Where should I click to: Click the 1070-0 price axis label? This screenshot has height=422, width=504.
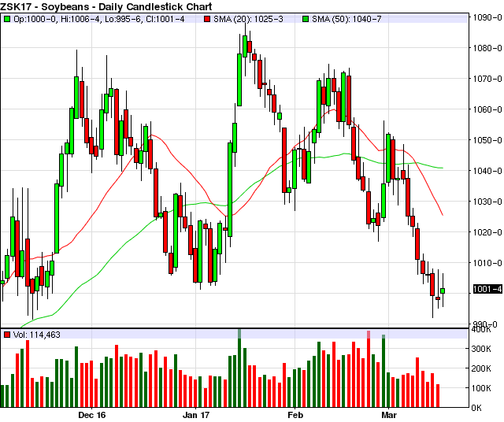pos(487,79)
